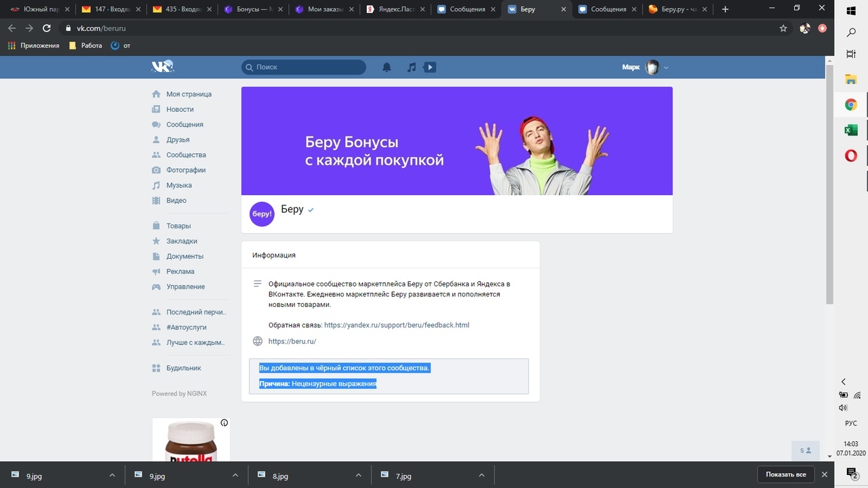This screenshot has width=868, height=488.
Task: Open the action center notifications icon
Action: (x=852, y=474)
